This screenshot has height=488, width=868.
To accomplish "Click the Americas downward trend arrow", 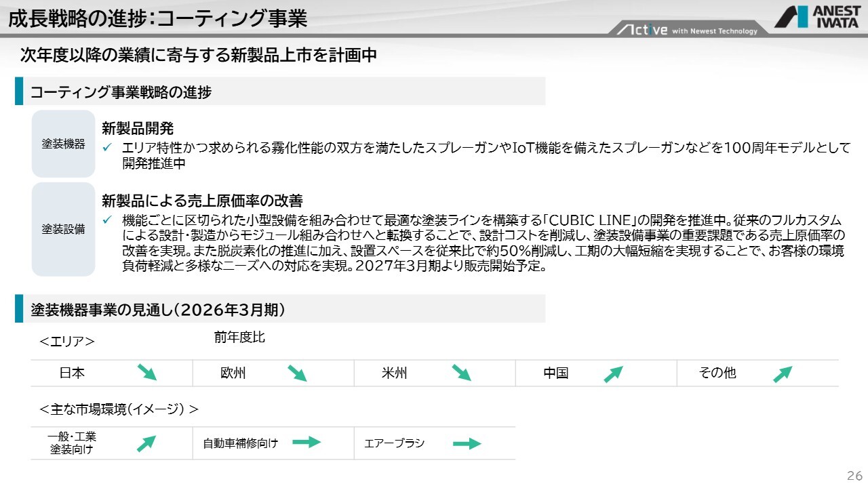I will coord(461,372).
